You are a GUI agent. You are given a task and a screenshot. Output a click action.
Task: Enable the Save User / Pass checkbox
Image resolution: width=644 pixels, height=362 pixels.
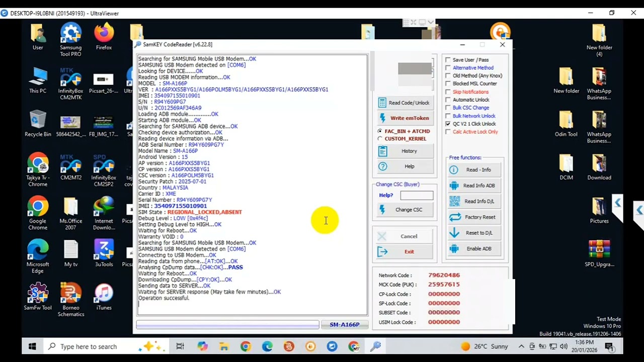coord(448,60)
